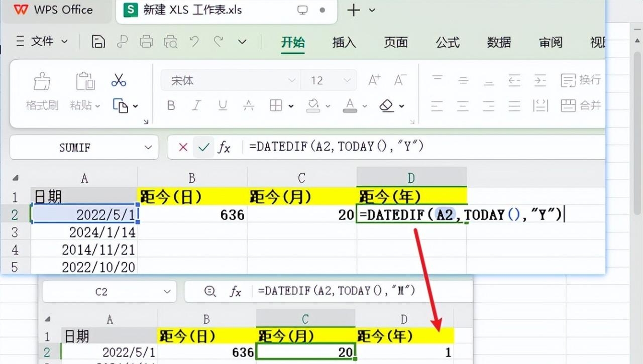Screen dimensions: 643x364
Task: Click the Clear eraser icon
Action: 386,105
